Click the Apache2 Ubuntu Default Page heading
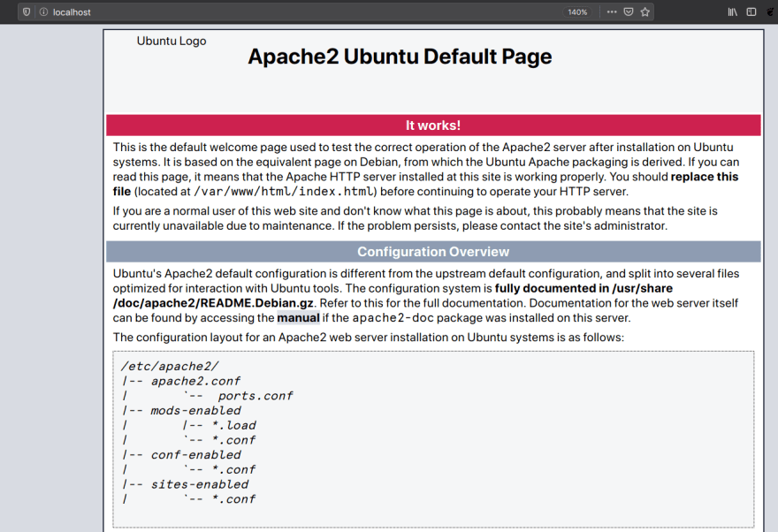The image size is (778, 532). click(x=400, y=57)
